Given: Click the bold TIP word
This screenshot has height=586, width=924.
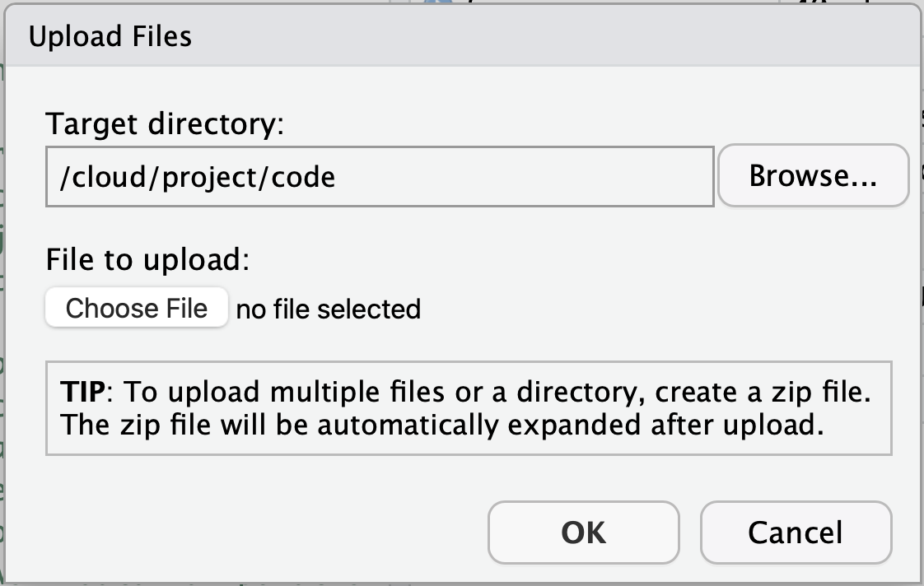Looking at the screenshot, I should 82,392.
